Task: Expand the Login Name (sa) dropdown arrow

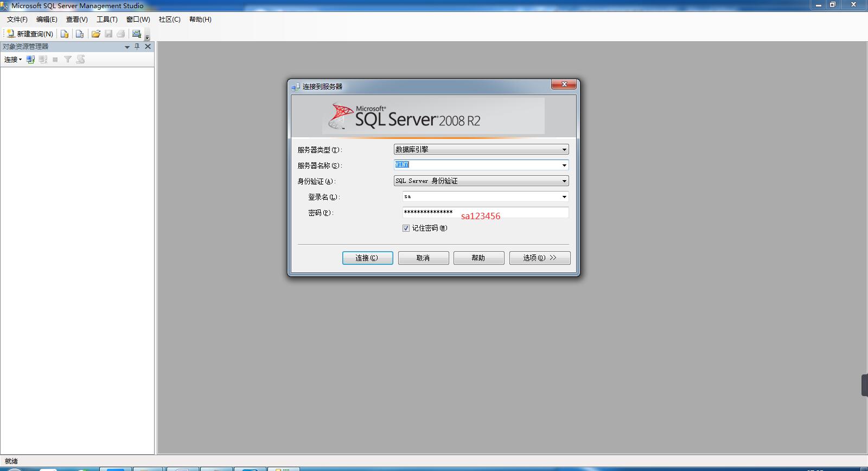Action: point(564,196)
